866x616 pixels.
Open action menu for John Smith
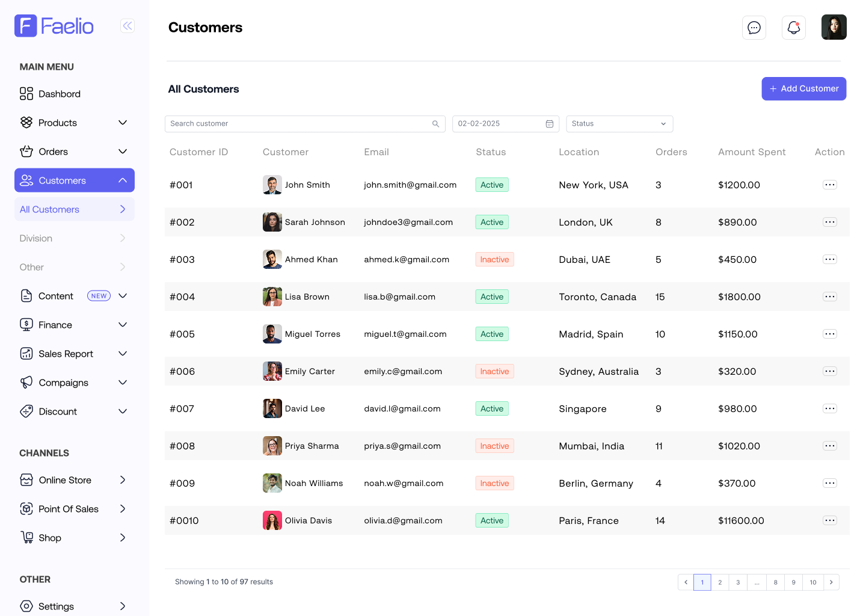(x=829, y=185)
